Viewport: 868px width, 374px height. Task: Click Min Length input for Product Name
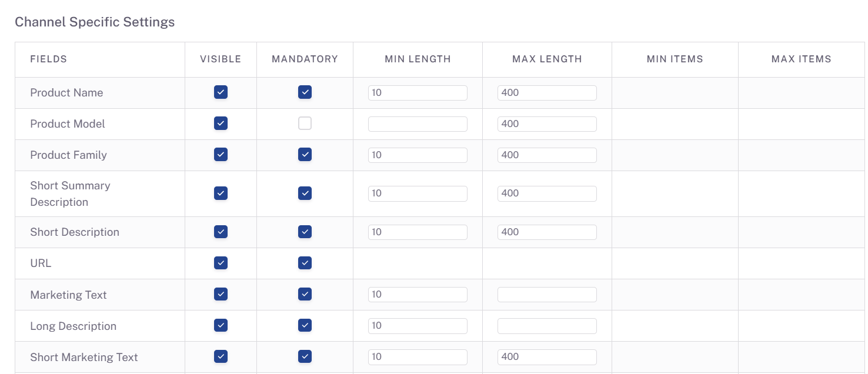(418, 93)
